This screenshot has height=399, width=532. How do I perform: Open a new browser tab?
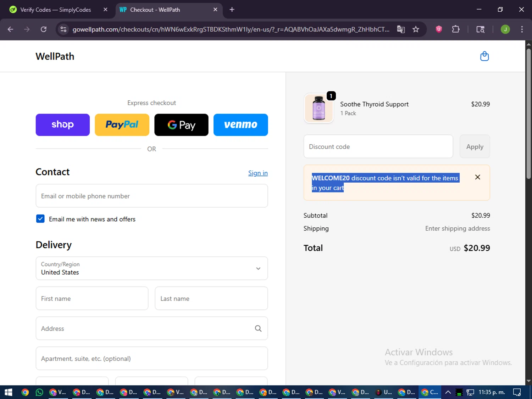(232, 10)
